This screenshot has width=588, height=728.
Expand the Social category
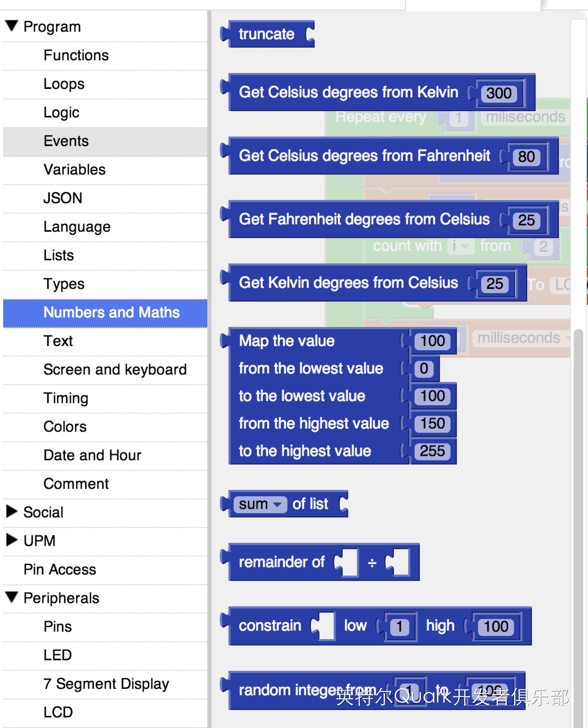point(12,511)
